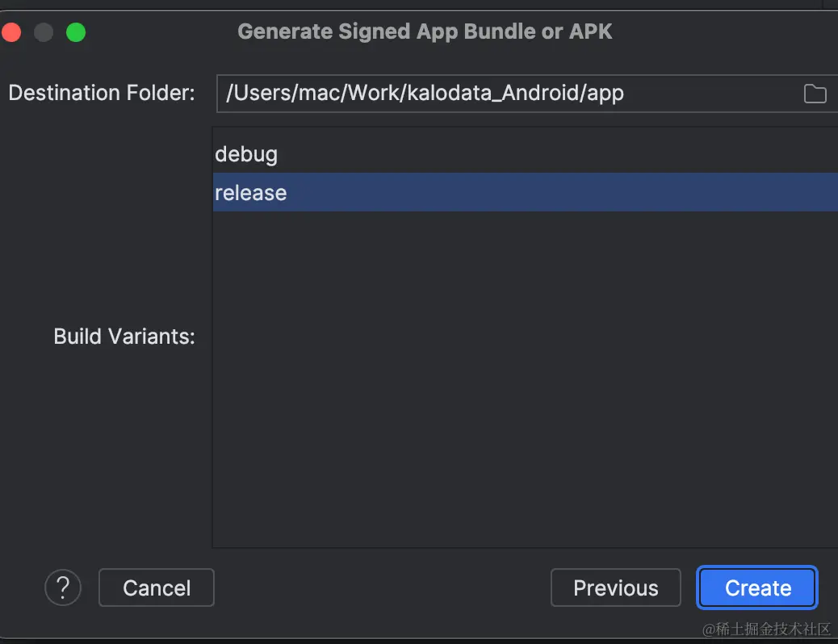838x644 pixels.
Task: Click the Destination Folder label
Action: point(102,93)
